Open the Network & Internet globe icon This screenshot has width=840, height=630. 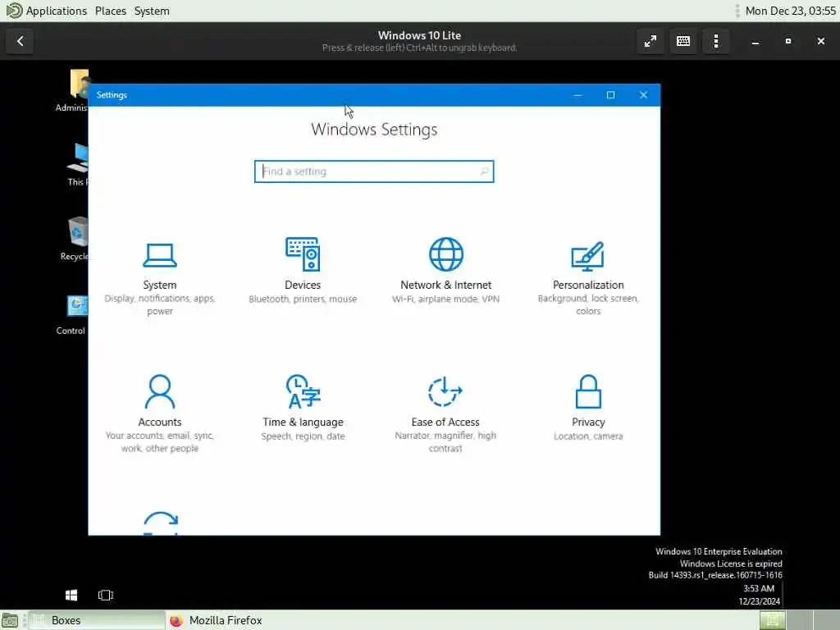[445, 254]
